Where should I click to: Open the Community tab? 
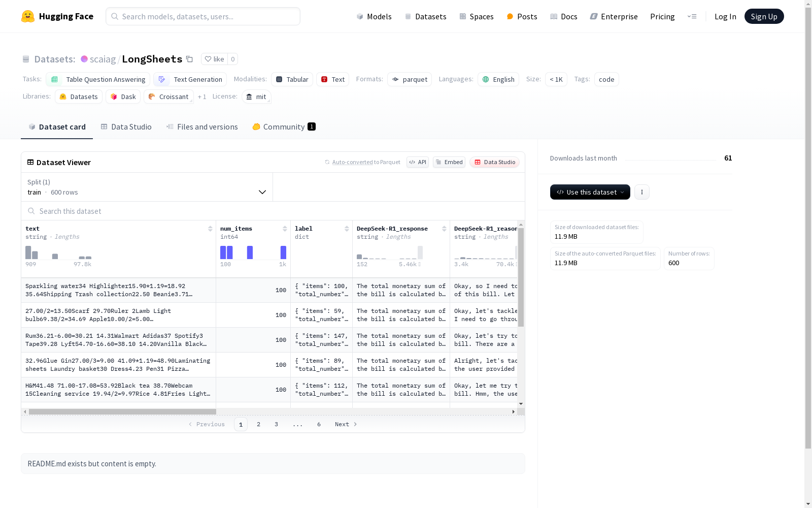[284, 127]
